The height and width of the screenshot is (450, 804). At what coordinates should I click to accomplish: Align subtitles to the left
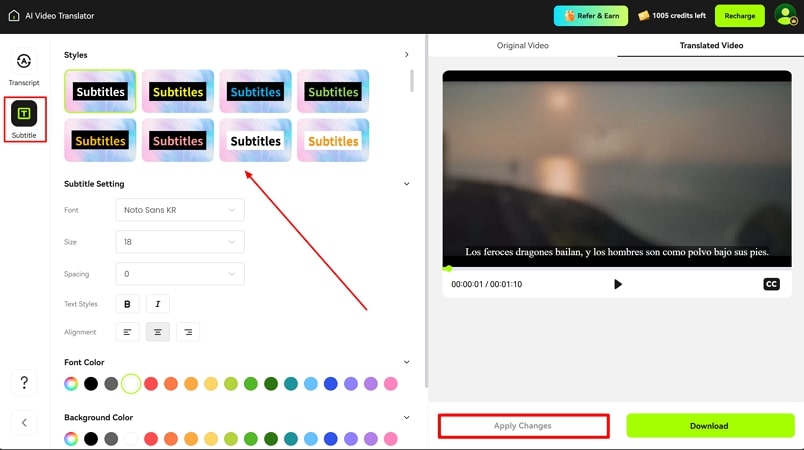(127, 332)
